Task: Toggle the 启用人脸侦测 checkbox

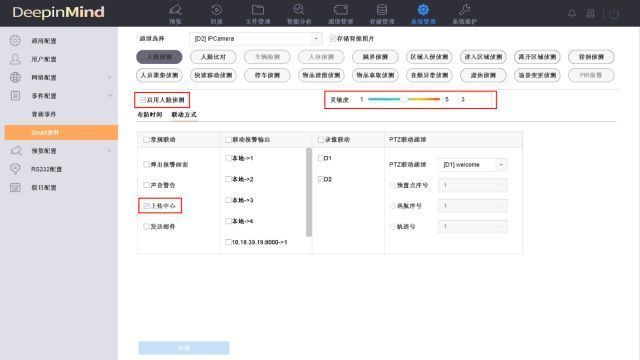Action: pos(142,100)
